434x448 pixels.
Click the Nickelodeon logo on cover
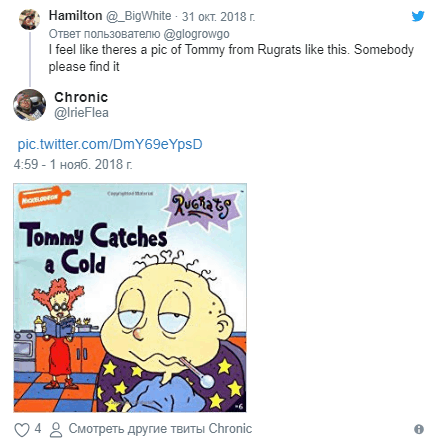coord(43,197)
